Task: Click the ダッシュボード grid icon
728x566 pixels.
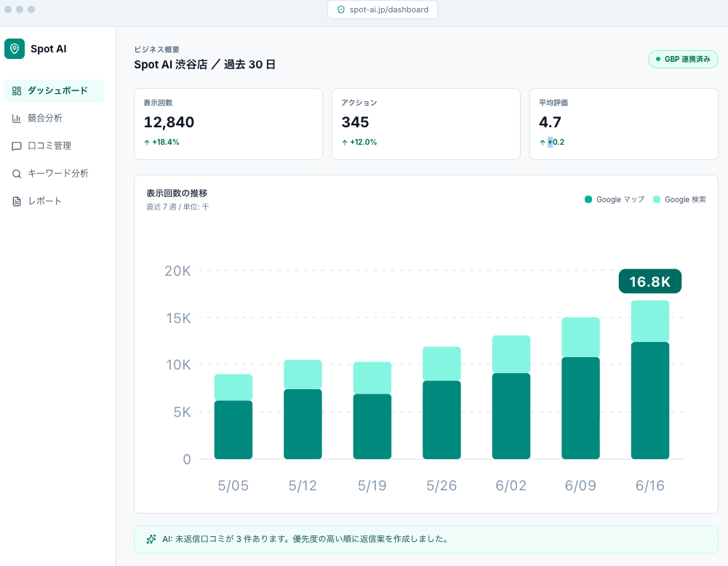Action: 17,91
